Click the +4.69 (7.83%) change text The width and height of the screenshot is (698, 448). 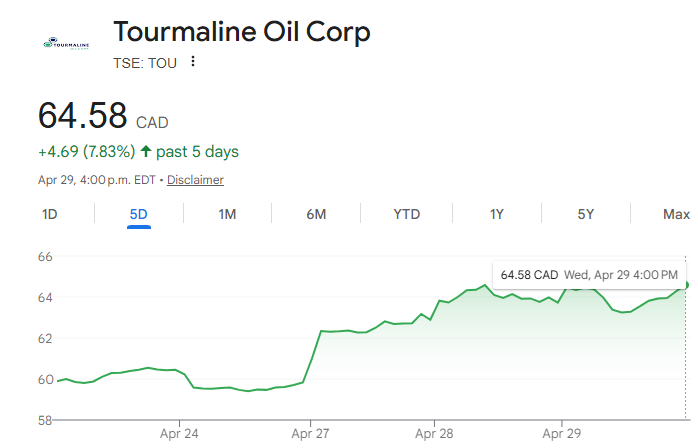click(x=87, y=151)
